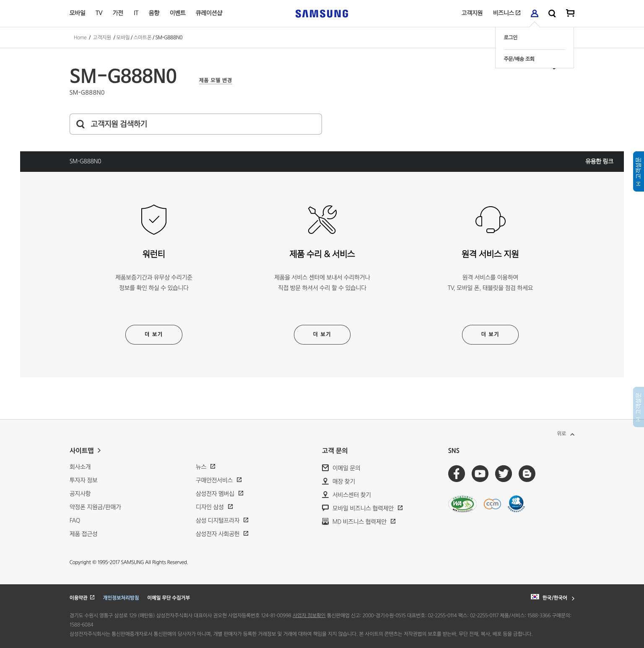Click 투자자 정보 footer link
This screenshot has width=644, height=648.
(83, 480)
